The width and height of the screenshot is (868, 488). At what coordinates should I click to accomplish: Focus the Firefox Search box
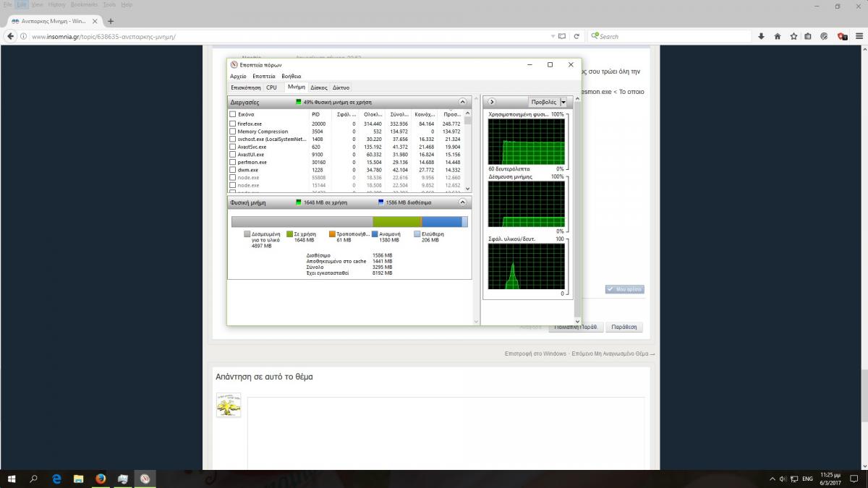(x=673, y=36)
